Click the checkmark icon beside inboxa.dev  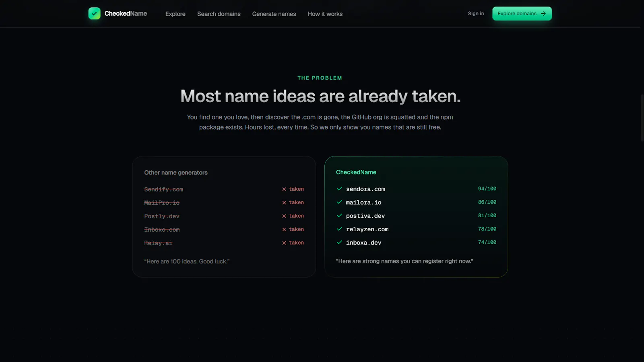click(339, 242)
